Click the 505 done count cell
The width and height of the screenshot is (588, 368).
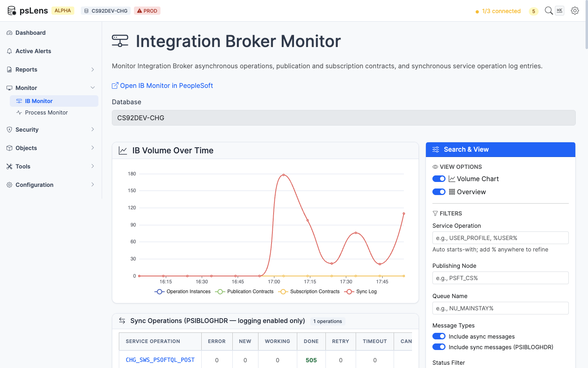point(311,360)
